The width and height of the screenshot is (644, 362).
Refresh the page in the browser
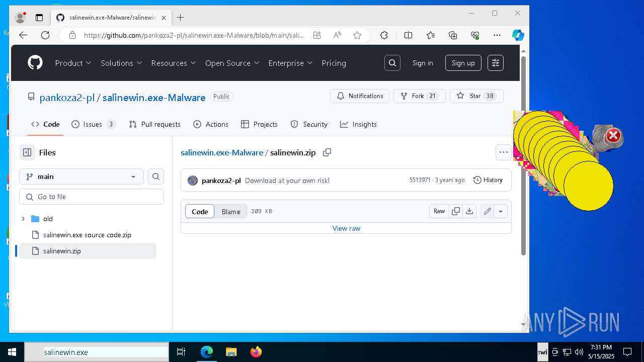coord(45,35)
